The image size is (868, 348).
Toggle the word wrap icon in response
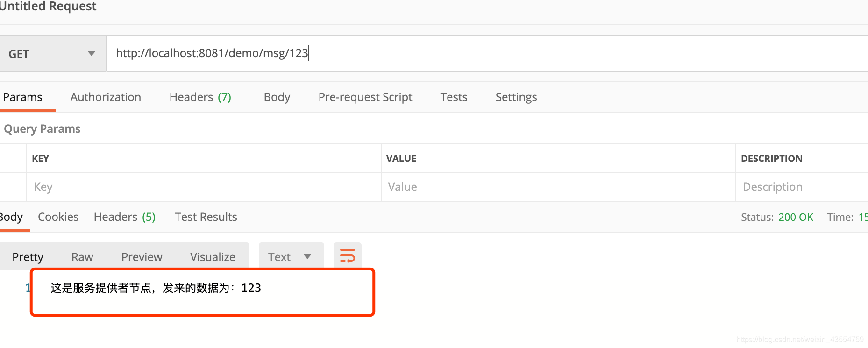click(348, 256)
